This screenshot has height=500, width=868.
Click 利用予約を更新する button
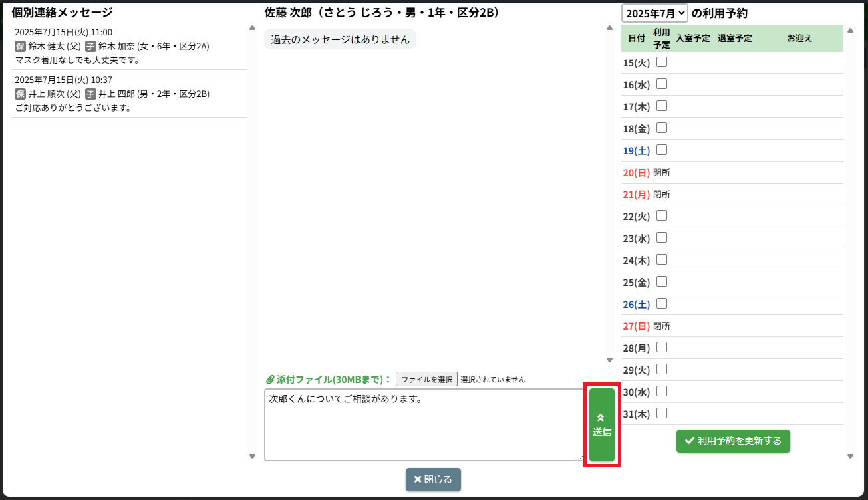coord(733,441)
